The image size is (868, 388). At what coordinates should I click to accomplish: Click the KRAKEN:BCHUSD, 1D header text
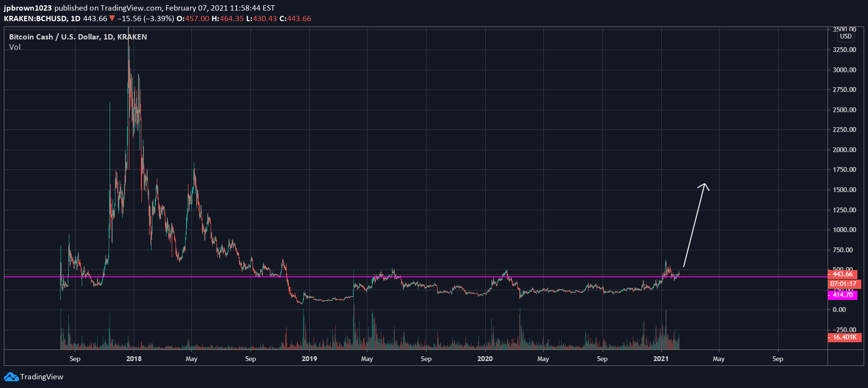pos(42,19)
